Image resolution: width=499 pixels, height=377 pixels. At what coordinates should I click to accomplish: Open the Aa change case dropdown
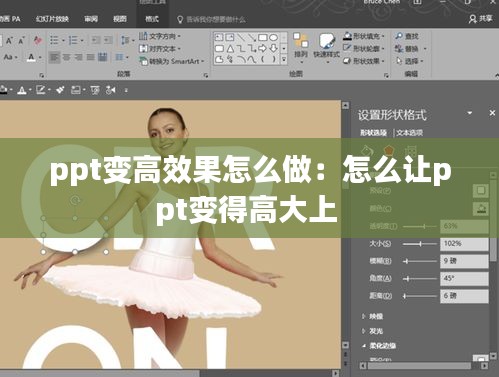(x=10, y=57)
